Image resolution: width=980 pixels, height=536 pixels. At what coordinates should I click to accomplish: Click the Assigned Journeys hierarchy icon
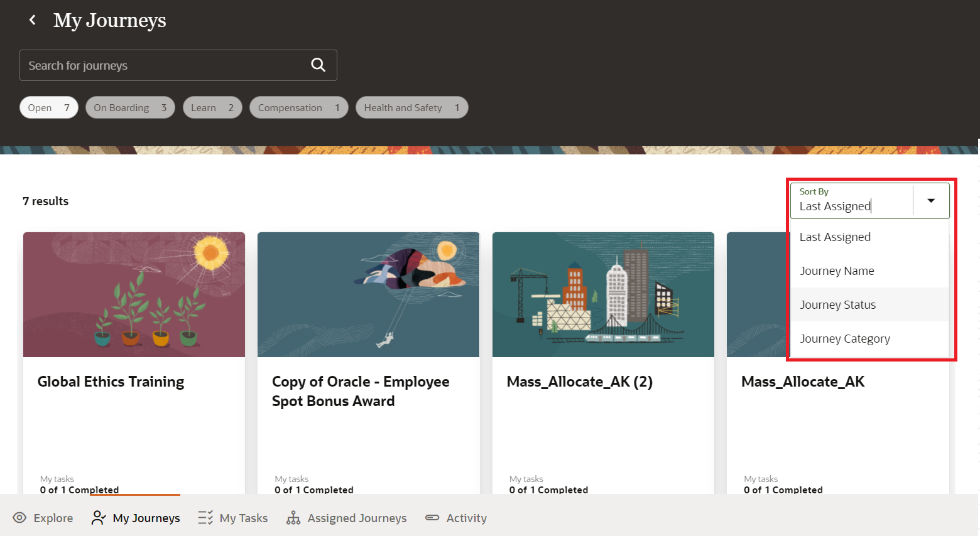click(x=293, y=518)
